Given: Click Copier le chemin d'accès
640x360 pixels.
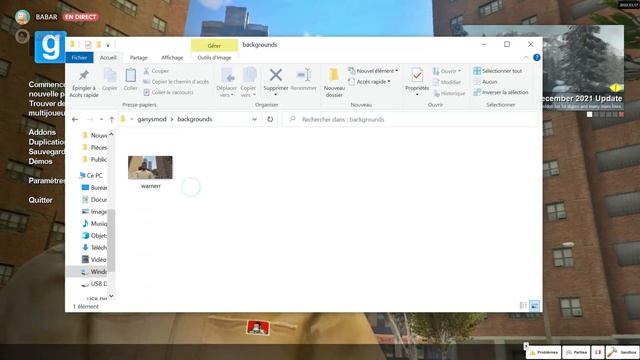Looking at the screenshot, I should (x=176, y=82).
